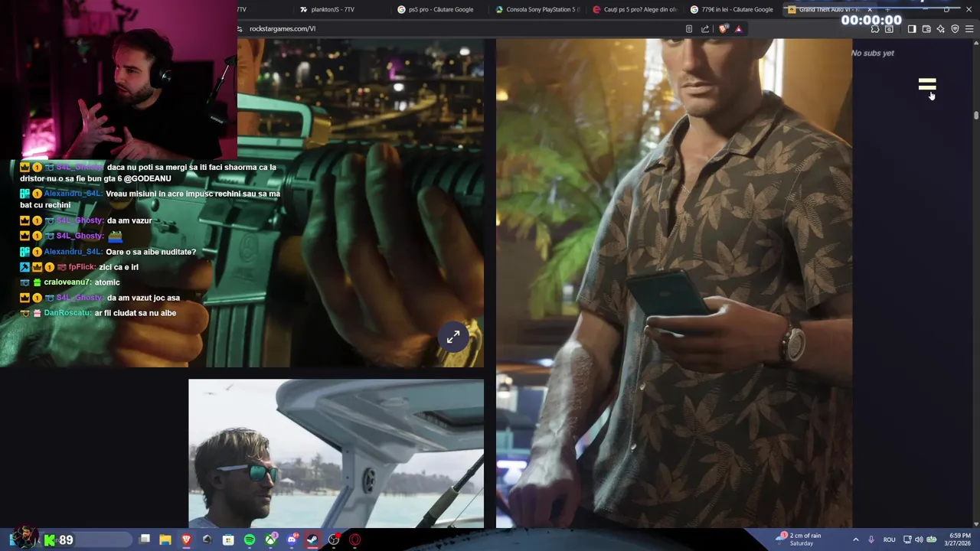Image resolution: width=980 pixels, height=551 pixels.
Task: Open Microsoft Store from the taskbar
Action: (x=228, y=540)
